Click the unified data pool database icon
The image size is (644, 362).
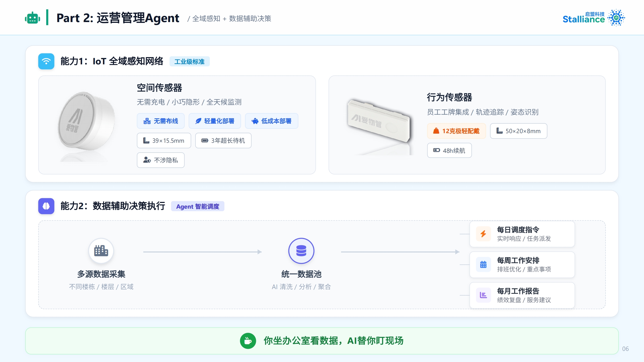[301, 251]
